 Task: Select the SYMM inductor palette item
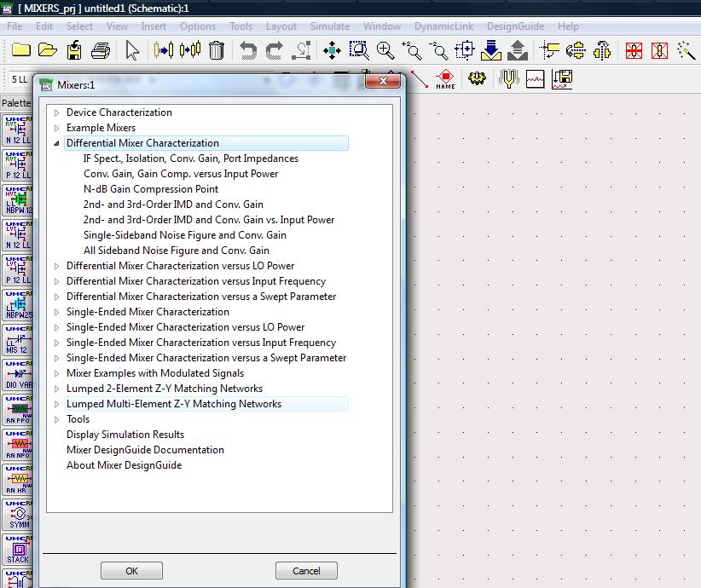click(x=17, y=515)
